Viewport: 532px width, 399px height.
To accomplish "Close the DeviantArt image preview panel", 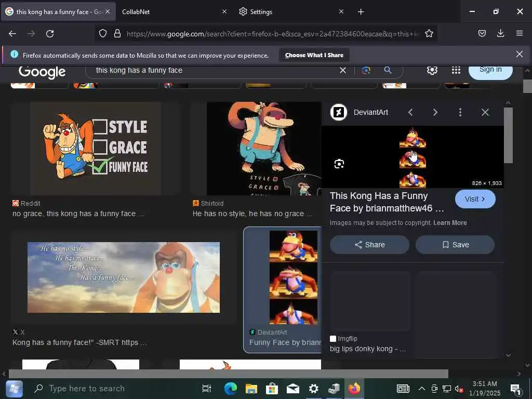I will click(x=485, y=112).
